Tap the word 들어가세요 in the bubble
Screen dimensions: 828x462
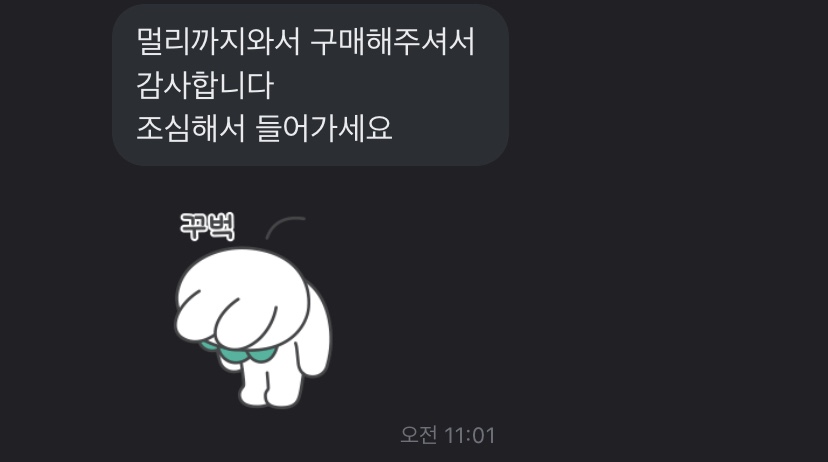pyautogui.click(x=324, y=128)
